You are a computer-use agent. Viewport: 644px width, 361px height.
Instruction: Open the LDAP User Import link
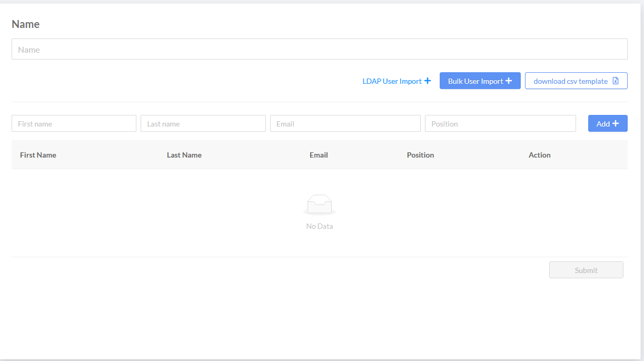click(392, 81)
